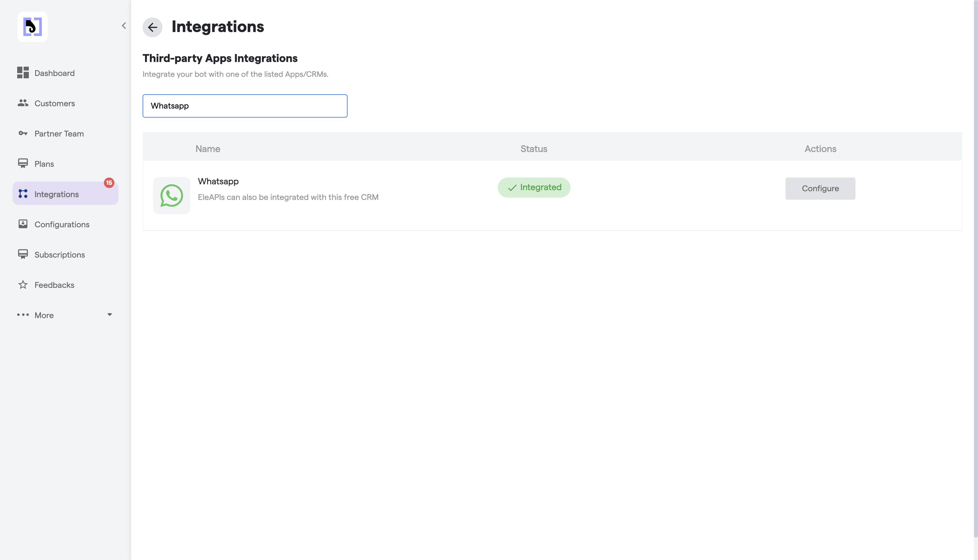Click the back arrow beside Integrations
Viewport: 978px width, 560px height.
(152, 27)
